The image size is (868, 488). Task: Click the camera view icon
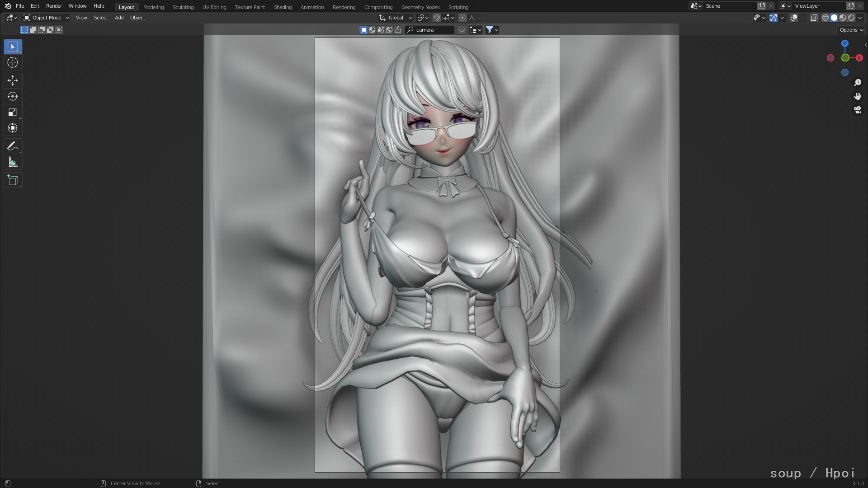point(857,110)
